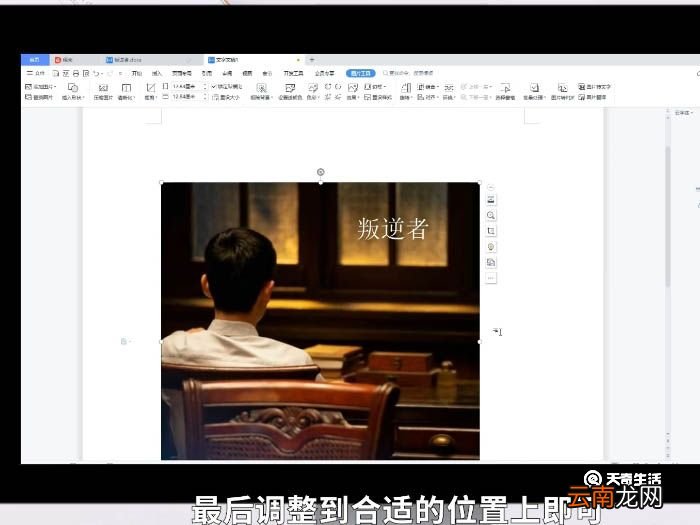Screen dimensions: 700x525
Task: Click the new tab plus button
Action: (x=312, y=59)
